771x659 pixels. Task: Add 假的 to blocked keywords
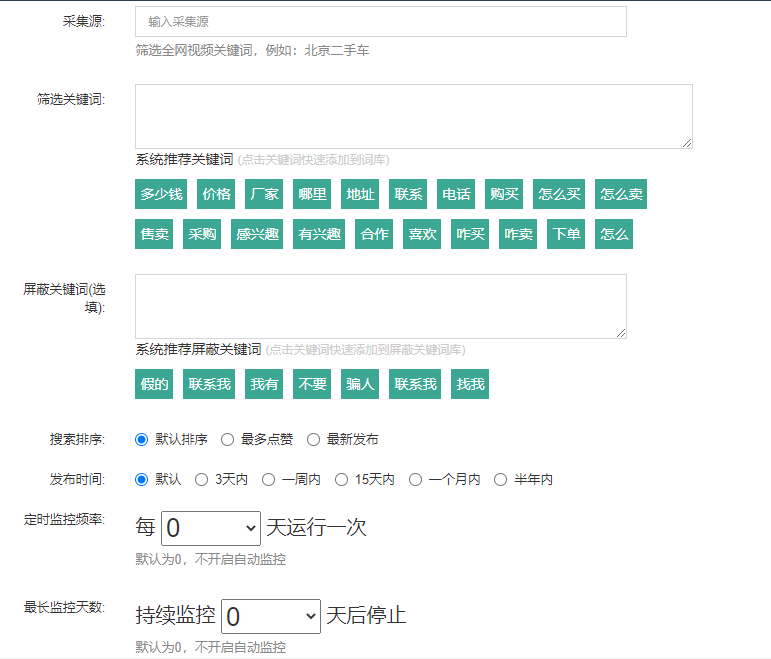(154, 384)
